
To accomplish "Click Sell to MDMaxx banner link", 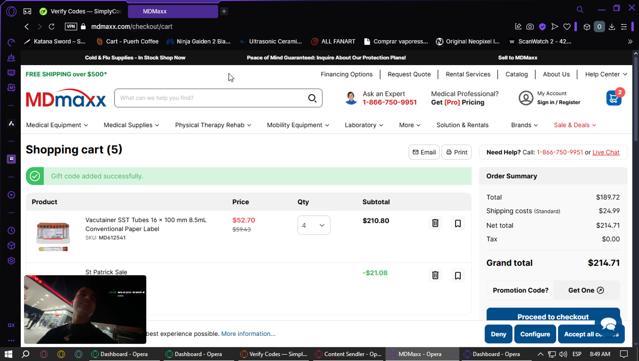I will point(518,58).
